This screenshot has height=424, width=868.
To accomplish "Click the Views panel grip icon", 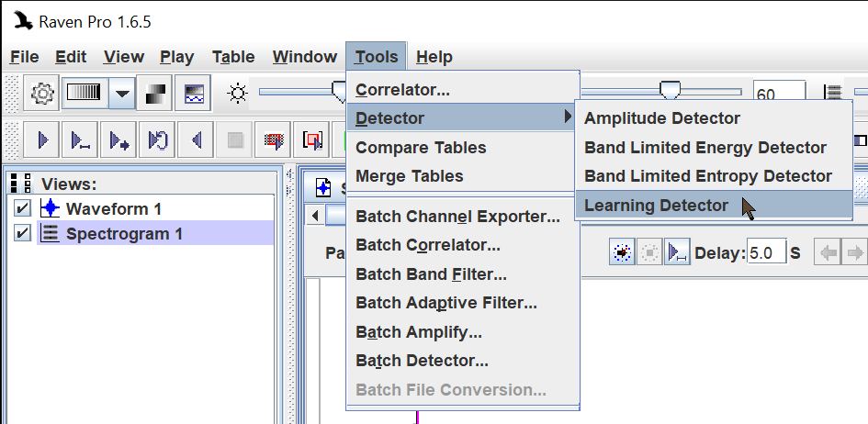I will [20, 184].
